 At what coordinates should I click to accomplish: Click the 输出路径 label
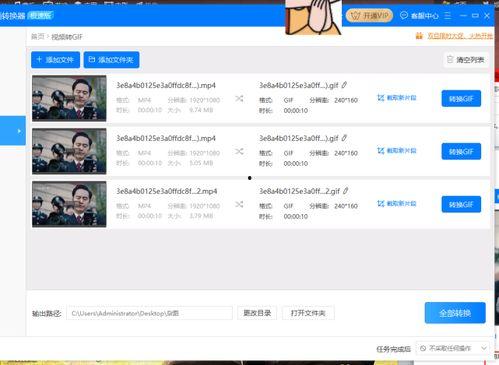pos(47,313)
